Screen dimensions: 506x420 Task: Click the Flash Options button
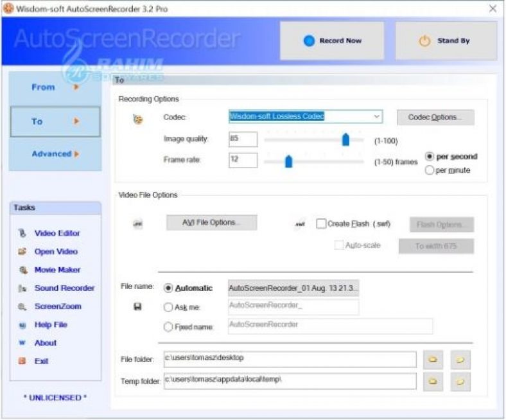442,224
